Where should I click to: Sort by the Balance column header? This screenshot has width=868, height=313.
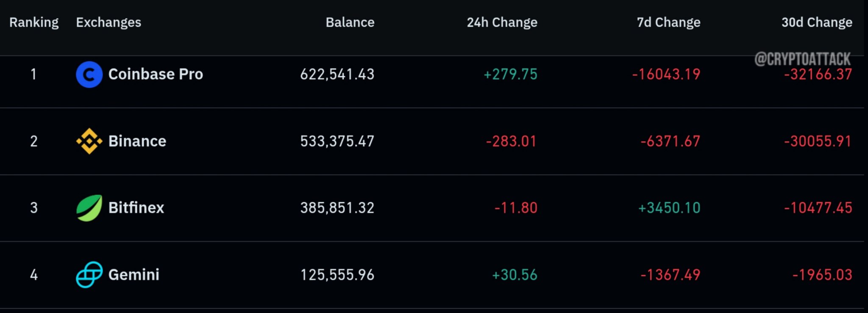click(350, 22)
